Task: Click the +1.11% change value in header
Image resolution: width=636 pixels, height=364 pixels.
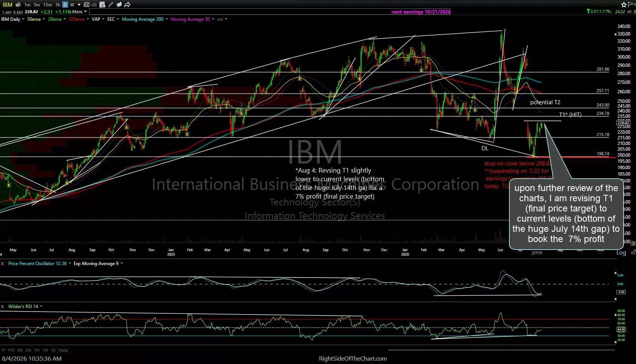Action: pyautogui.click(x=63, y=12)
